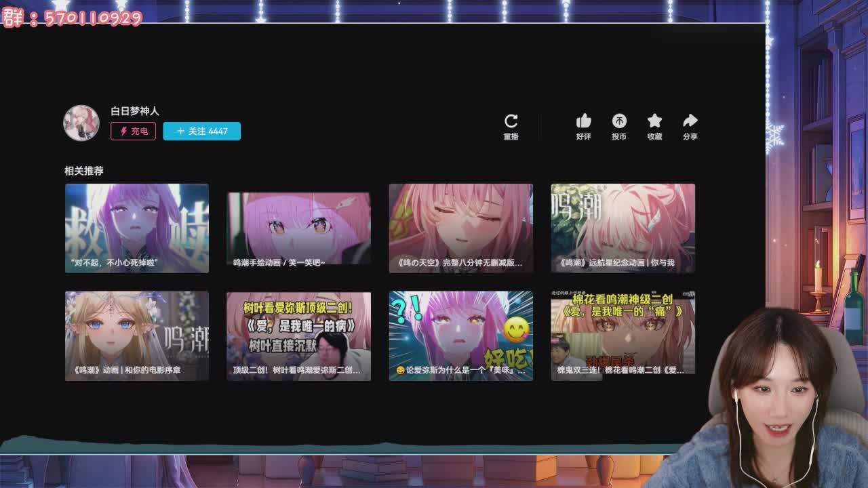Viewport: 868px width, 488px height.
Task: Open the 《鸣潮》远航星纪念动画 video
Action: click(x=622, y=228)
